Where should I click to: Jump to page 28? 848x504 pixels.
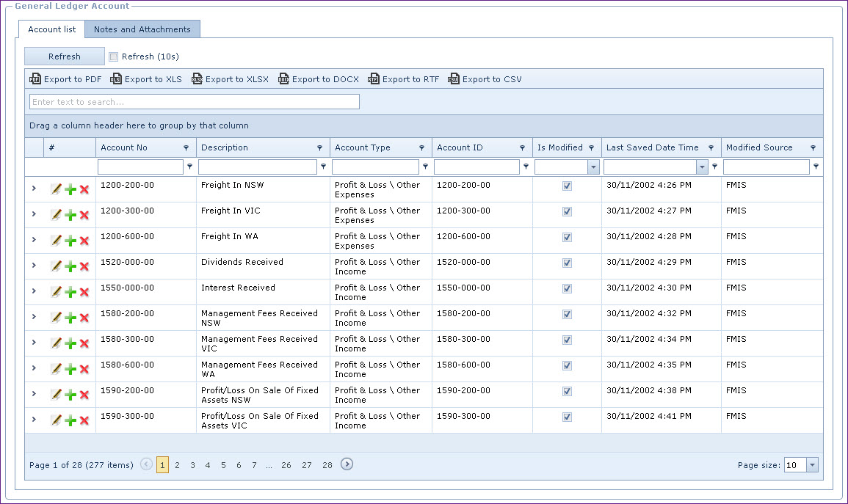[327, 465]
